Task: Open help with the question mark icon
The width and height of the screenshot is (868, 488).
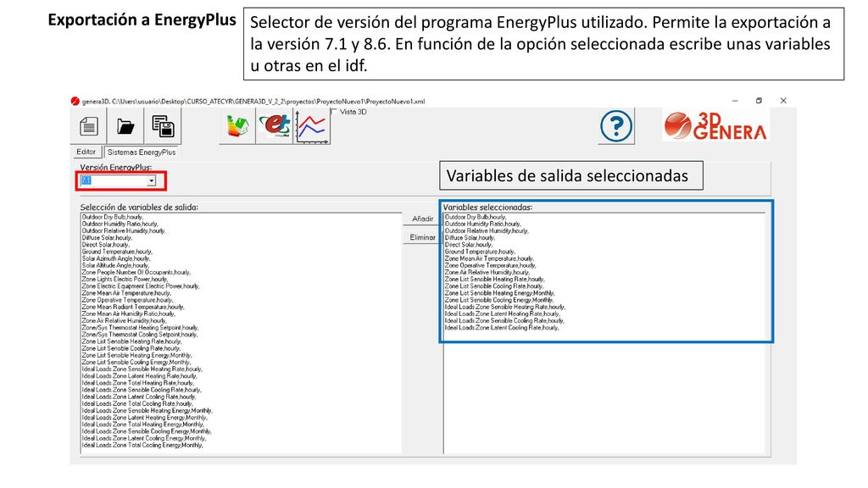Action: pyautogui.click(x=616, y=126)
